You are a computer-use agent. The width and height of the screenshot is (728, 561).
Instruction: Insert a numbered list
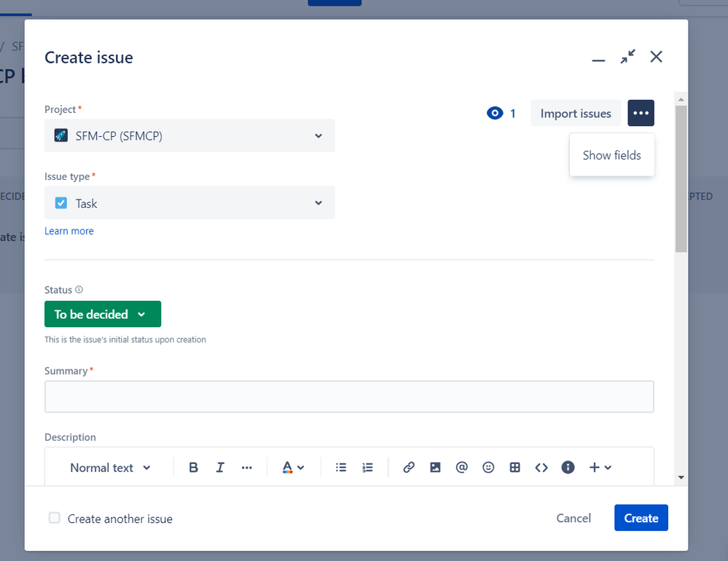click(x=367, y=467)
